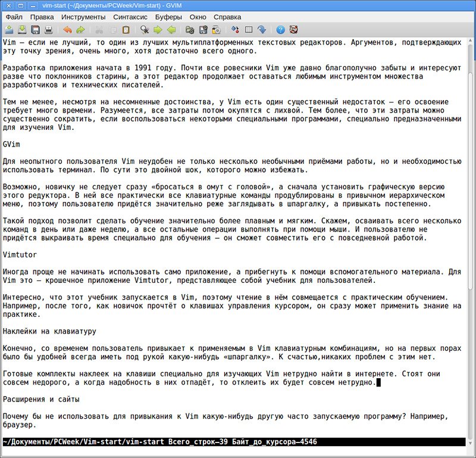Screen dimensions: 476x458
Task: Print the document using the printer icon
Action: 49,30
